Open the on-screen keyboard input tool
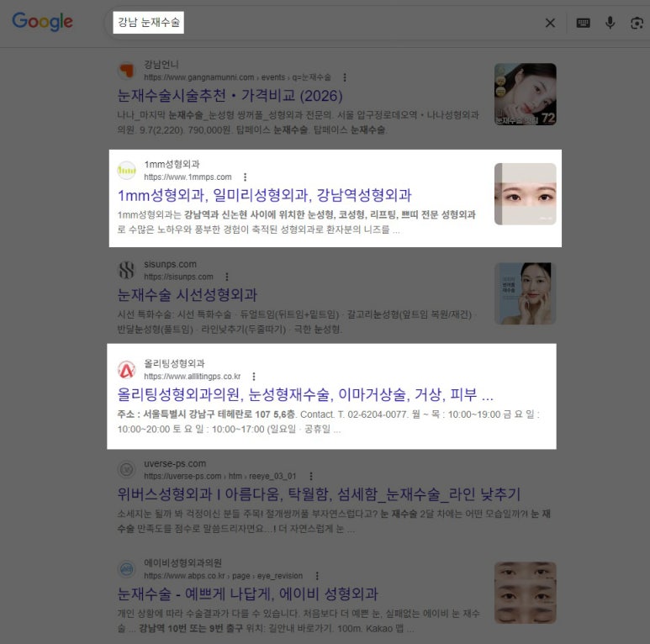 point(584,23)
